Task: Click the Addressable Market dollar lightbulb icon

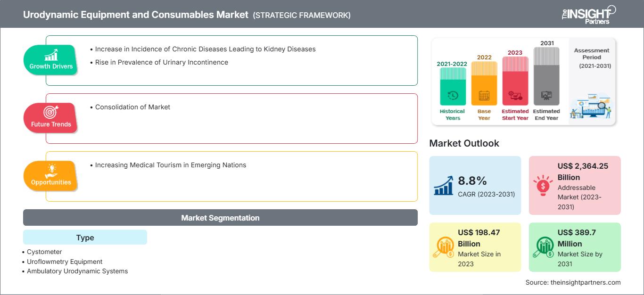Action: click(x=544, y=185)
